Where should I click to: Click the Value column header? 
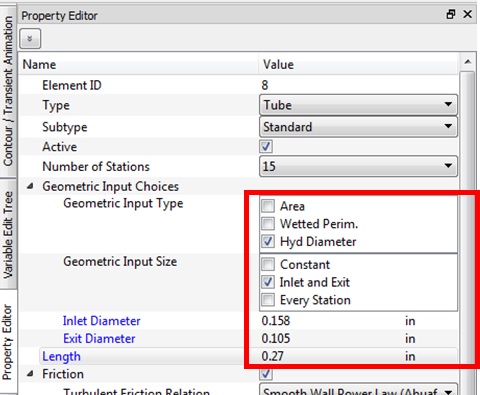[x=358, y=65]
